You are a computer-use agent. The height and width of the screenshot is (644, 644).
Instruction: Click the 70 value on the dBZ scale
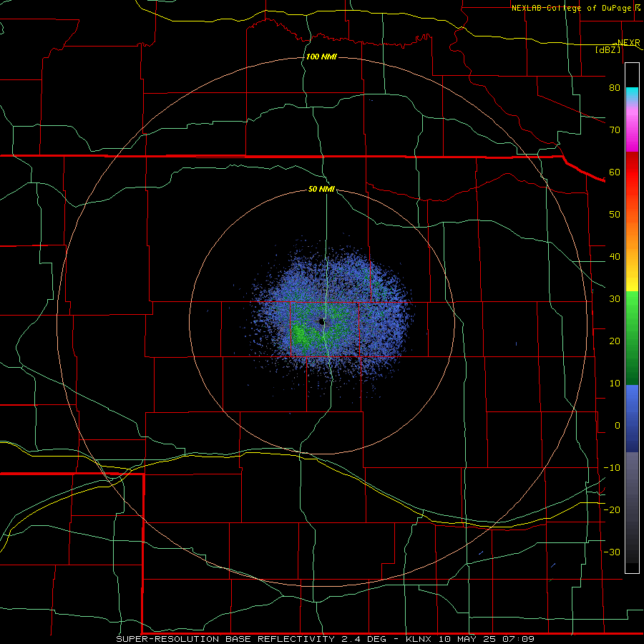click(615, 130)
